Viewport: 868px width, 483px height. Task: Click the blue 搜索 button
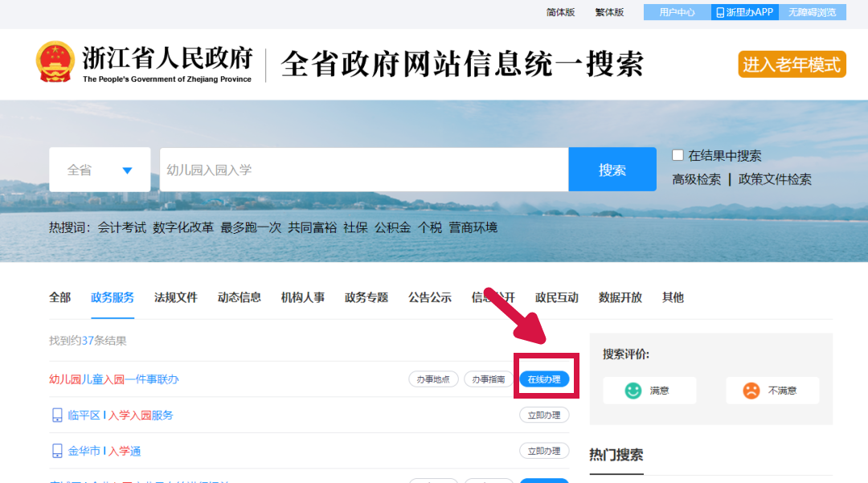click(612, 170)
